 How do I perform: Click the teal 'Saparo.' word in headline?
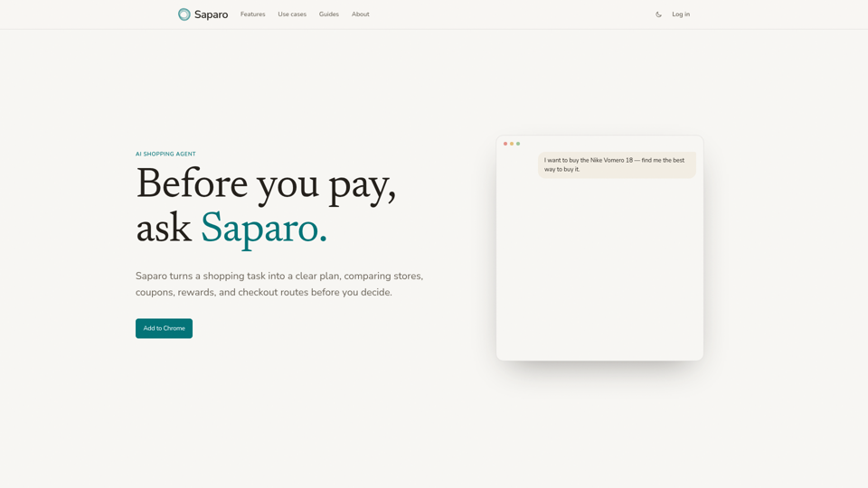[264, 229]
